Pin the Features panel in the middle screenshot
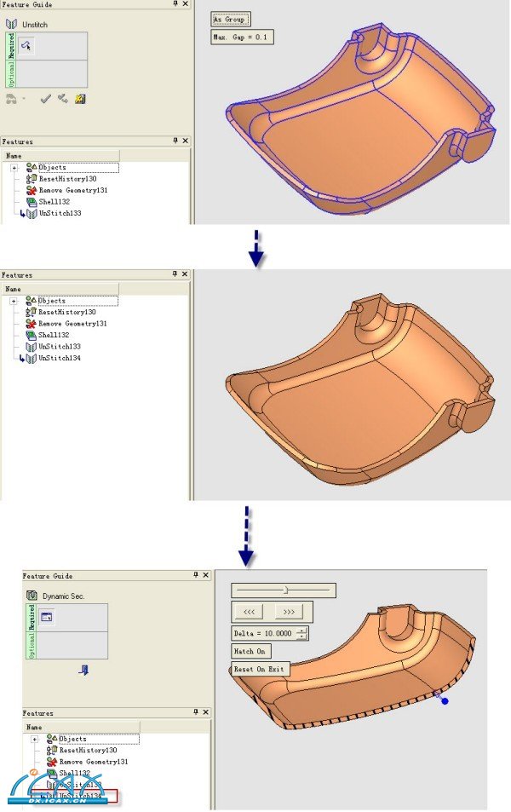The image size is (511, 812). (175, 274)
